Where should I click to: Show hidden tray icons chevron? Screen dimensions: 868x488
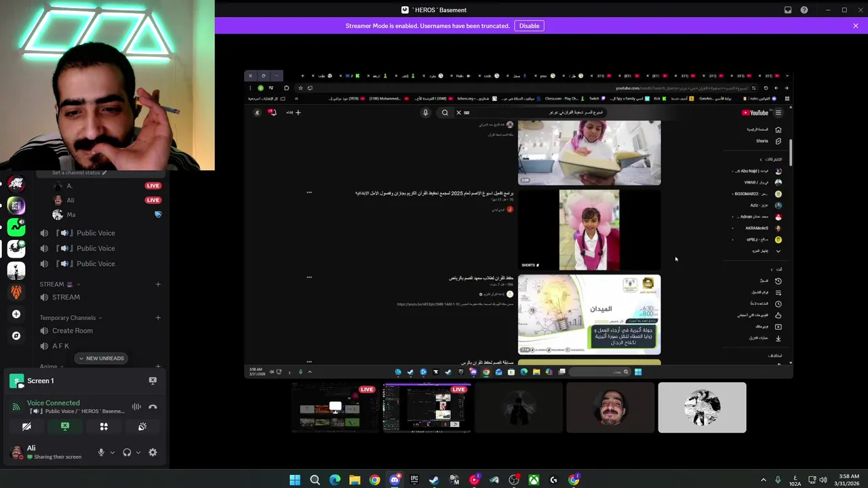(764, 480)
